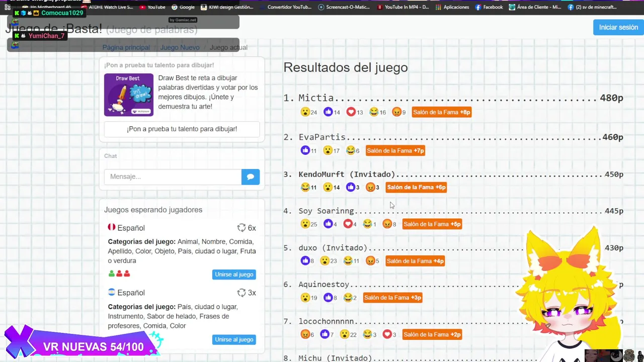Image resolution: width=644 pixels, height=362 pixels.
Task: Open the Página principal breadcrumb link
Action: click(x=126, y=47)
